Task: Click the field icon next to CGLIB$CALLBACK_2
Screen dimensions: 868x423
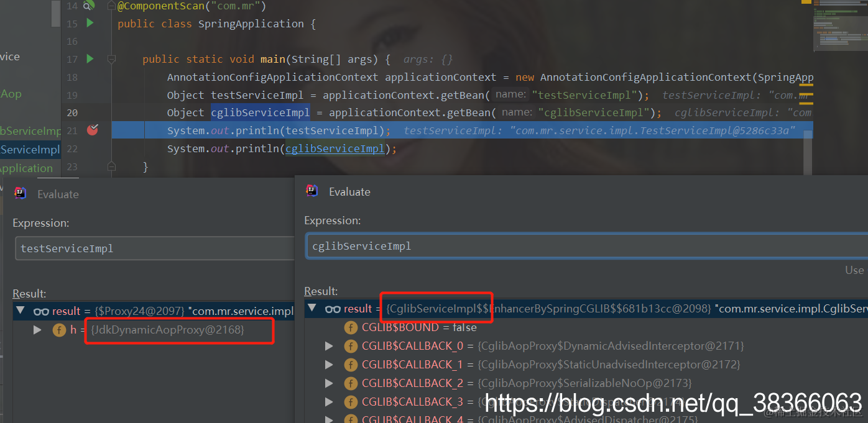Action: click(x=351, y=383)
